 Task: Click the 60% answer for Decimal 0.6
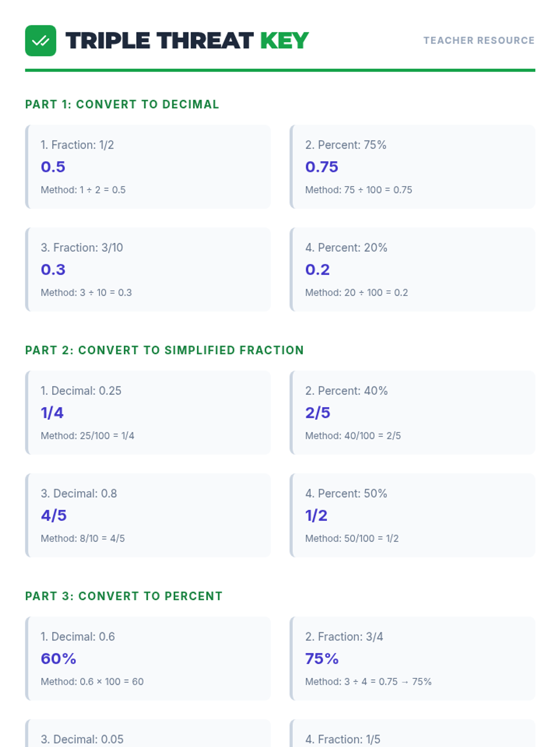coord(58,659)
